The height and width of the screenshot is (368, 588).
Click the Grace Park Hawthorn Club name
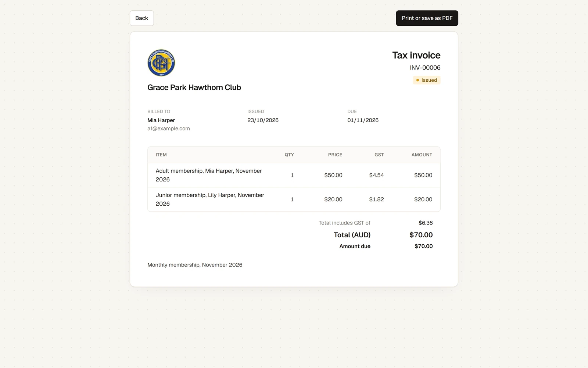click(x=194, y=88)
